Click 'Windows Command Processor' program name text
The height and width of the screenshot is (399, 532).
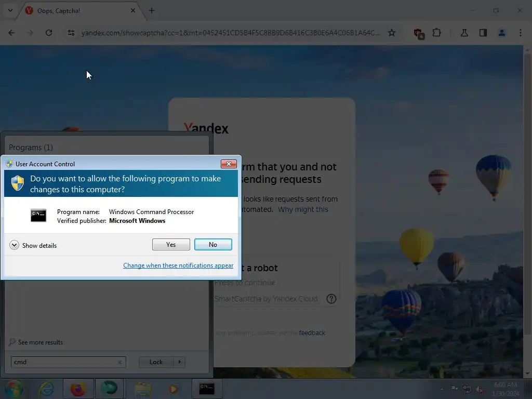(151, 212)
